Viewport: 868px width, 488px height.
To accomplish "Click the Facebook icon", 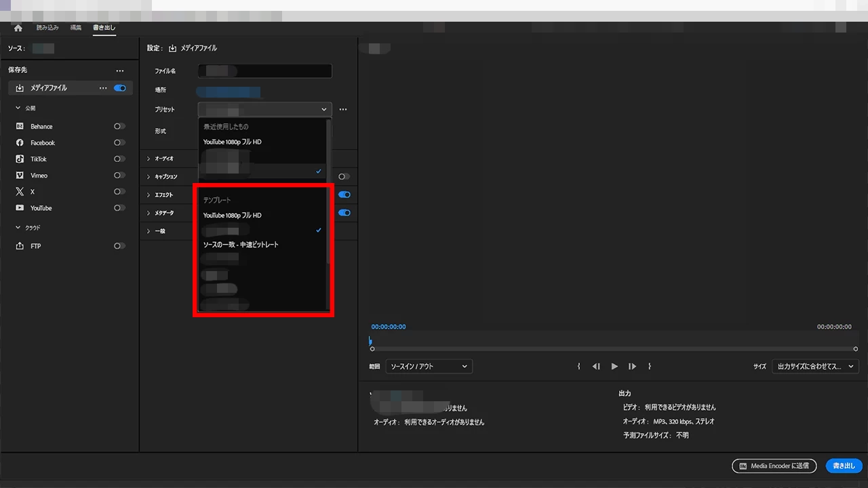I will [x=20, y=142].
